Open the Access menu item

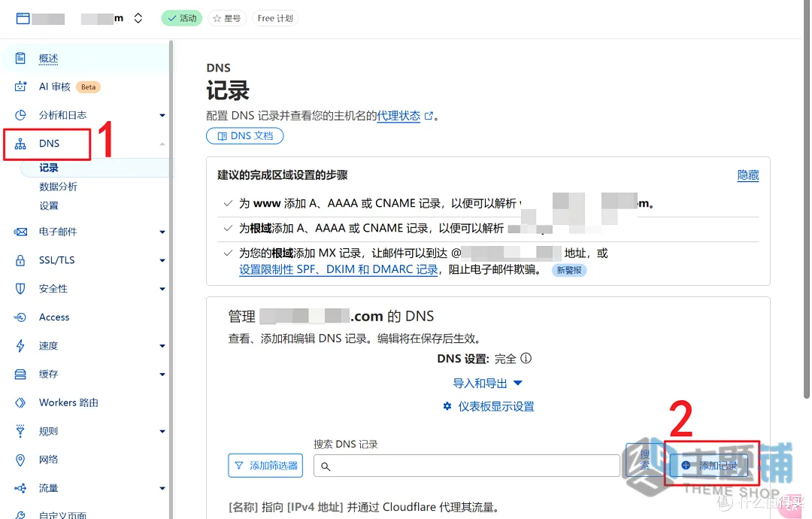54,317
